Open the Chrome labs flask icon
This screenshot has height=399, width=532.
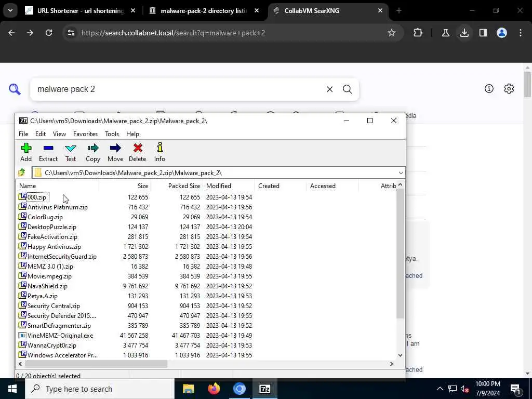(445, 33)
